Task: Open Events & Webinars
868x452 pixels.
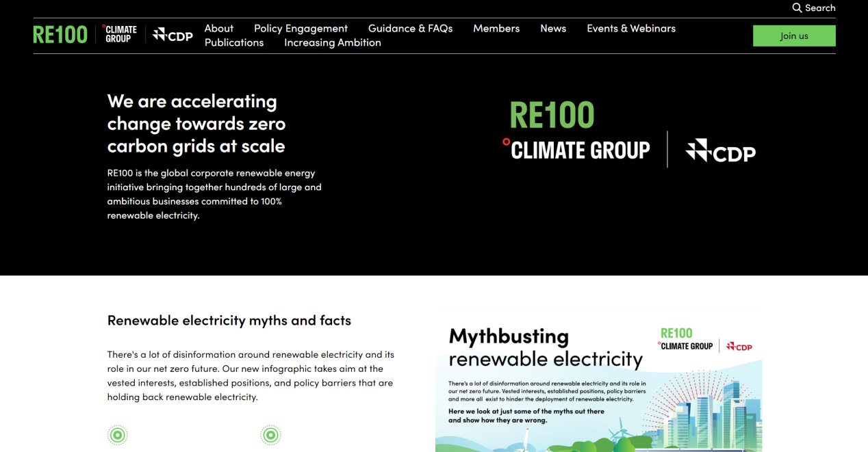Action: [x=630, y=28]
